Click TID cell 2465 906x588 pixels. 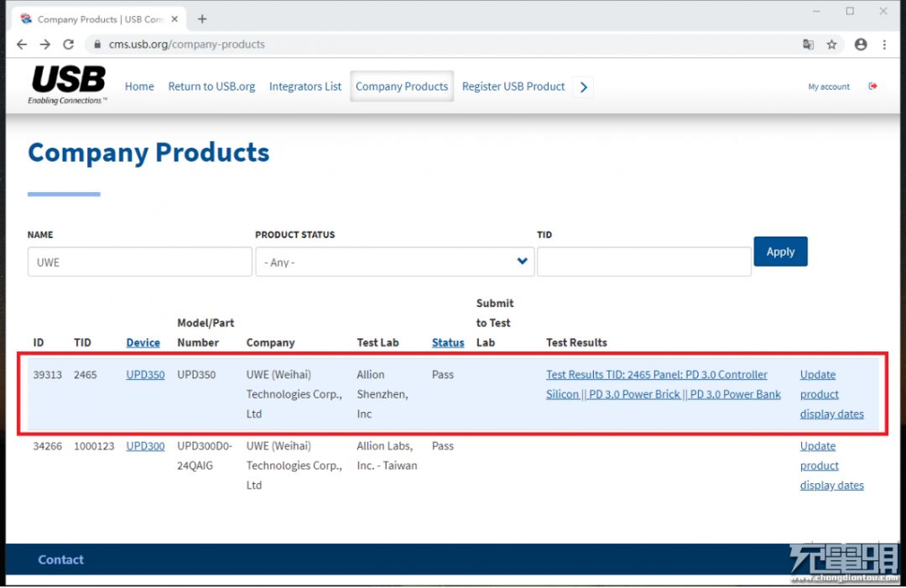85,375
